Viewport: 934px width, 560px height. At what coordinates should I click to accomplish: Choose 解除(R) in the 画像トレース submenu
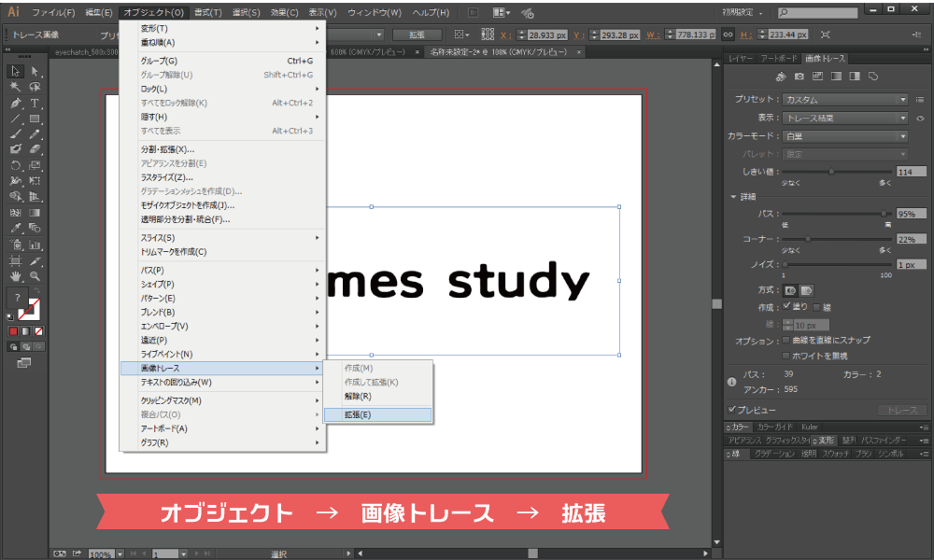pyautogui.click(x=377, y=397)
